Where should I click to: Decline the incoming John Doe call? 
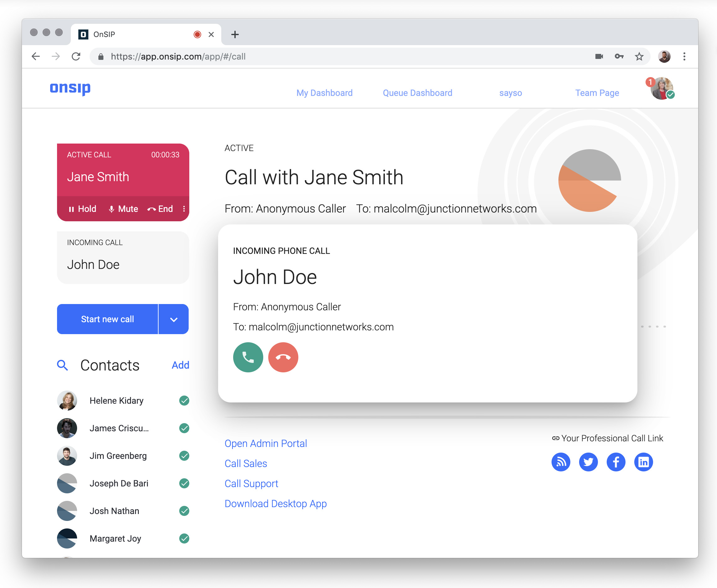(x=283, y=357)
